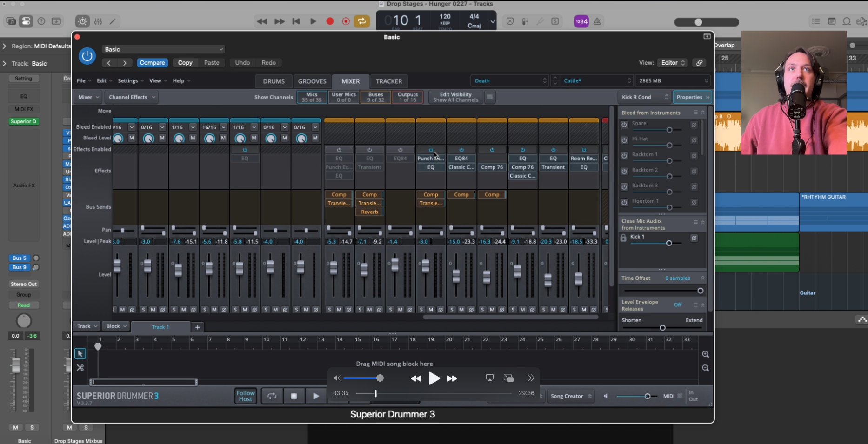The height and width of the screenshot is (444, 868).
Task: Click the plugin power bypass button
Action: (x=87, y=56)
